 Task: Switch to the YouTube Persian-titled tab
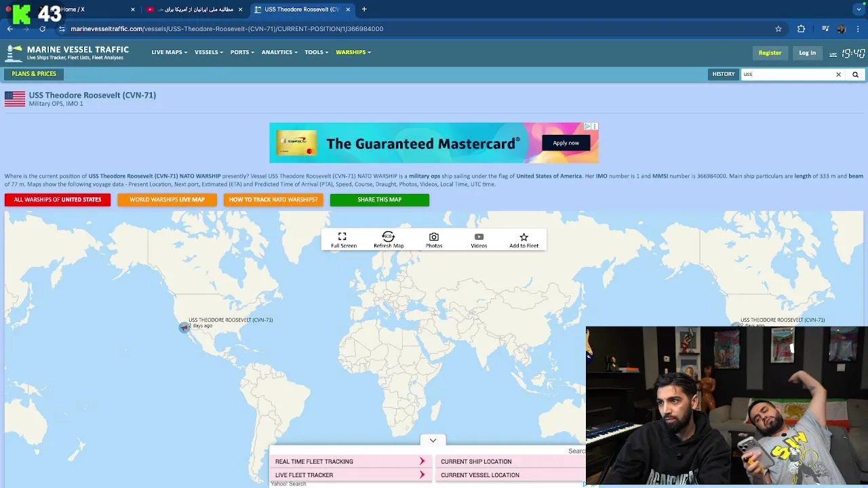pos(195,9)
